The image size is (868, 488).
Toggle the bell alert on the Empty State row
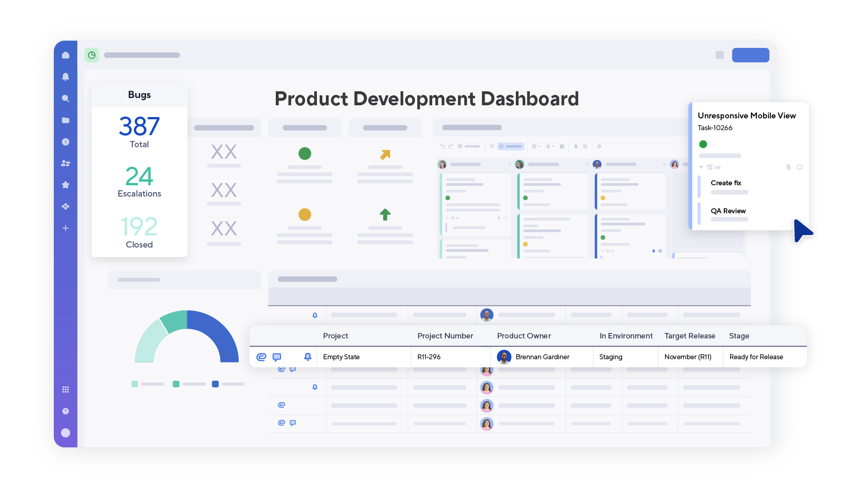308,357
